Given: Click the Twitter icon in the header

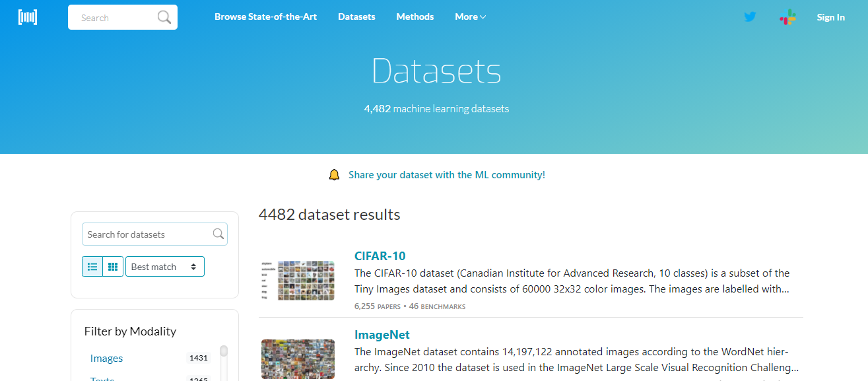Looking at the screenshot, I should click(750, 17).
